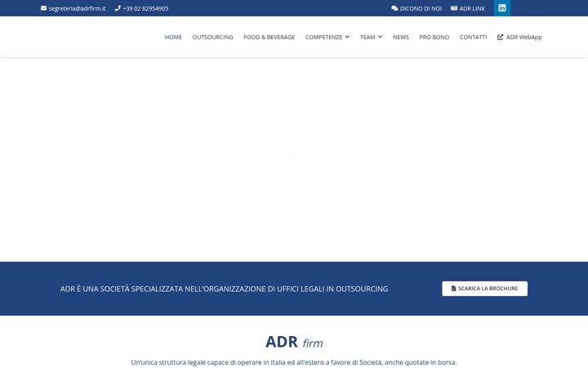Screen dimensions: 588x368
Task: Click the speech bubbles icon for Dicono di noi
Action: coord(394,8)
